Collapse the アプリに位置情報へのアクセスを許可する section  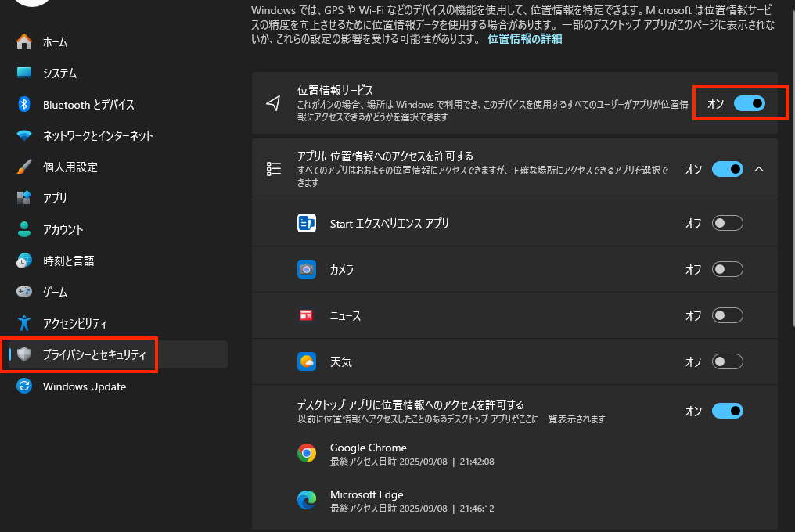point(757,169)
